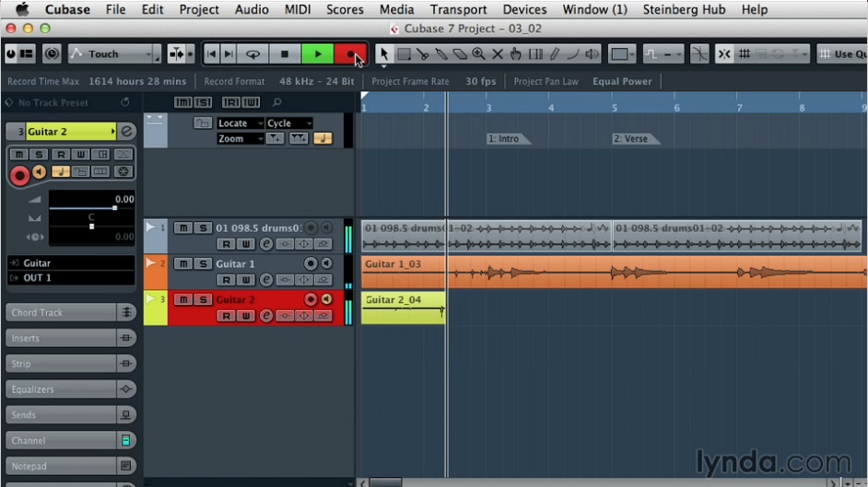Image resolution: width=868 pixels, height=487 pixels.
Task: Edit channel settings of drums track
Action: coord(266,244)
